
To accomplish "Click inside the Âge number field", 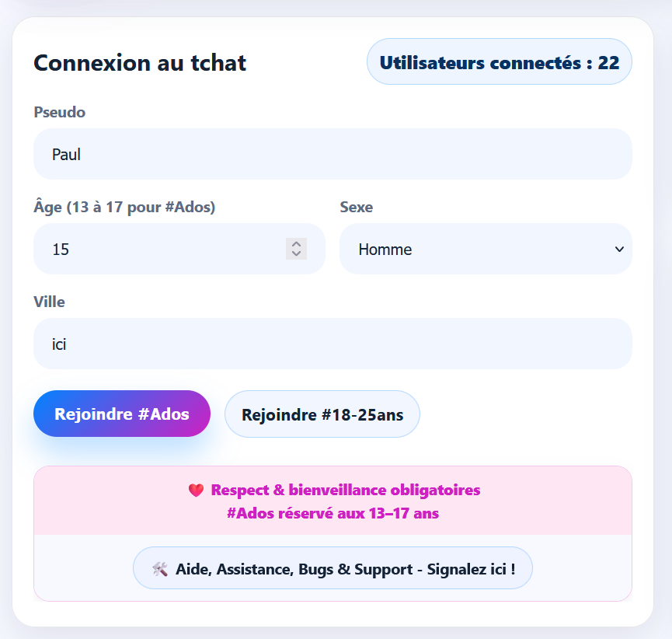I will (x=155, y=249).
